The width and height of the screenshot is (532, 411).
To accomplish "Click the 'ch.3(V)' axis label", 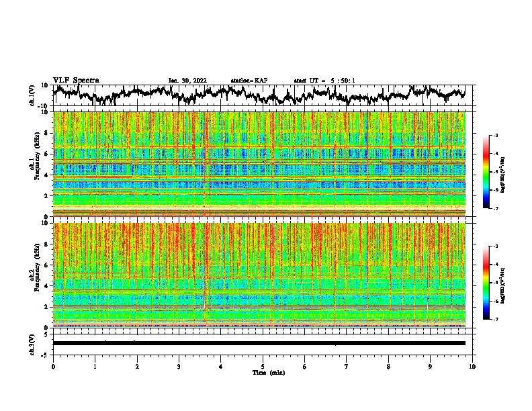I will [32, 345].
